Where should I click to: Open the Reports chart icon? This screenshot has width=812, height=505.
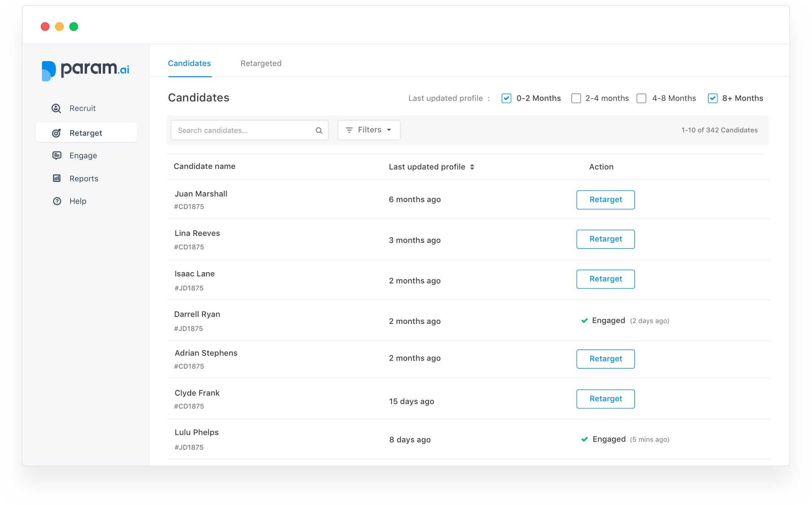[57, 178]
